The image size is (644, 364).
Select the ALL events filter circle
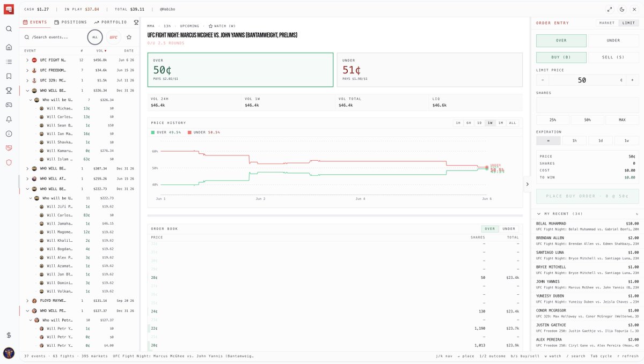pos(95,37)
